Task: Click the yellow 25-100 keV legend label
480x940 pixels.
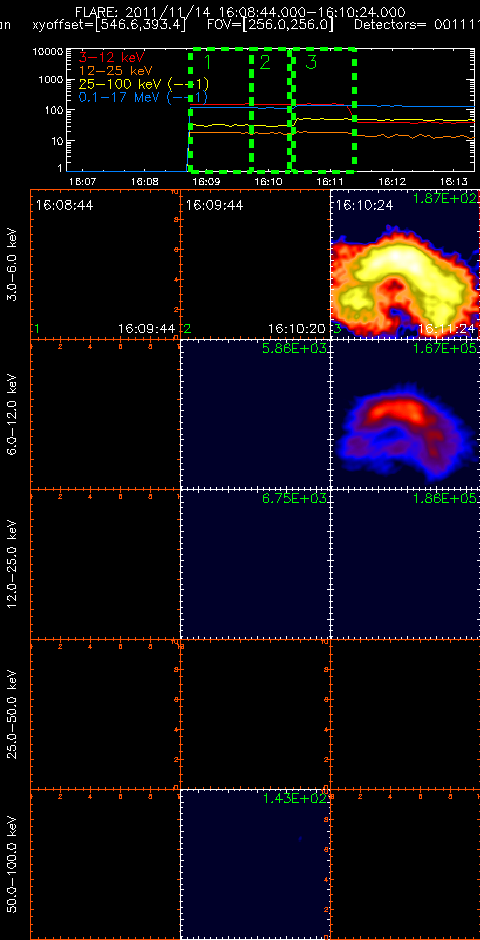Action: 143,84
